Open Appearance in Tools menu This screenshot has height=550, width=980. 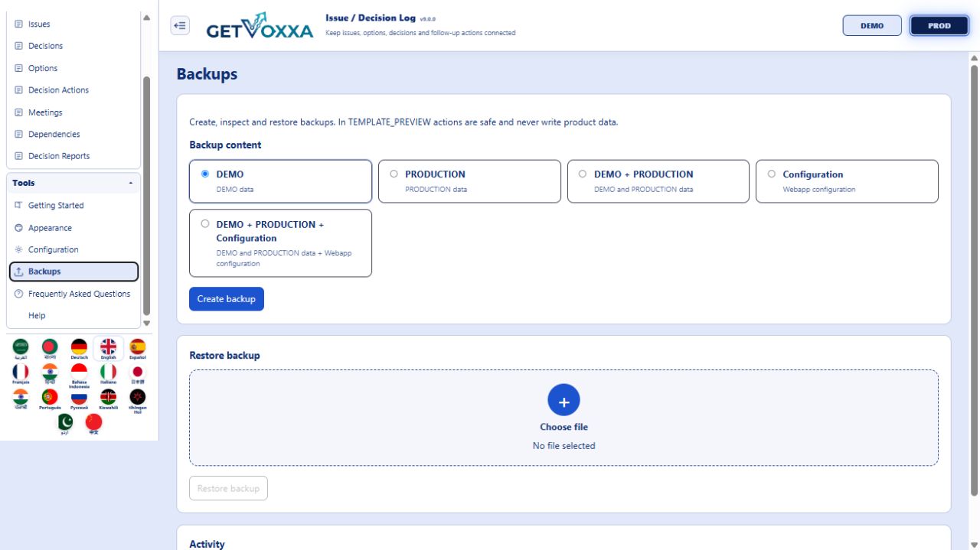click(x=50, y=228)
